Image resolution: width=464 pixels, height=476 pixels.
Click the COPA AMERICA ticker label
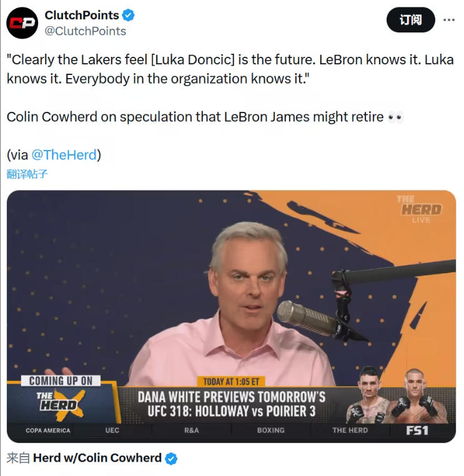coord(48,430)
